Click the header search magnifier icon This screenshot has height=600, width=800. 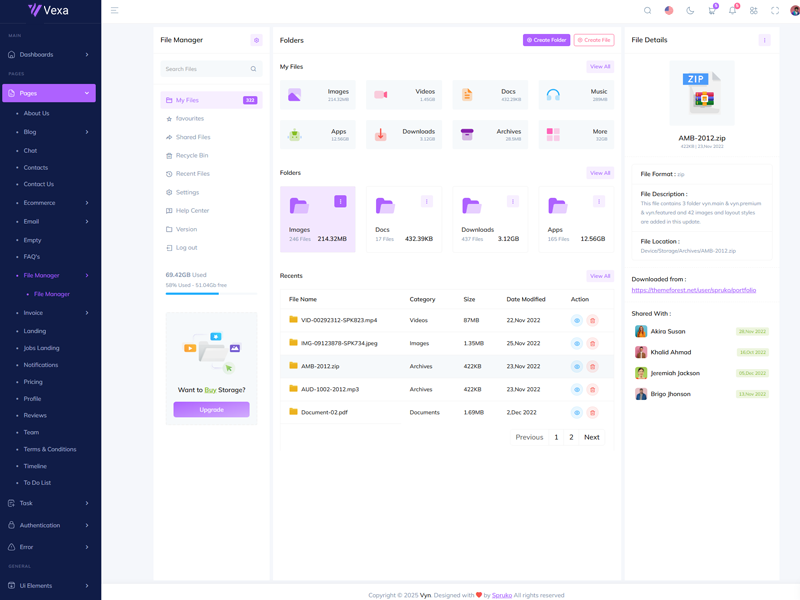(647, 11)
